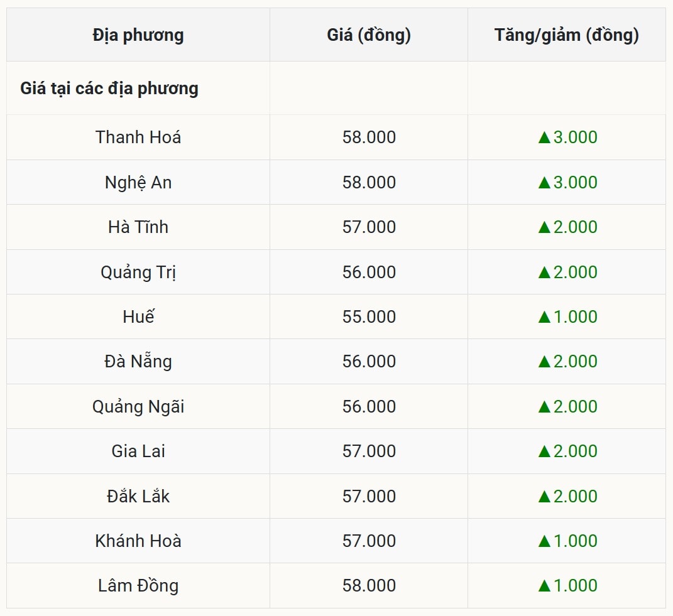The height and width of the screenshot is (616, 673).
Task: Click the 55.000 price in Huế row
Action: click(369, 317)
